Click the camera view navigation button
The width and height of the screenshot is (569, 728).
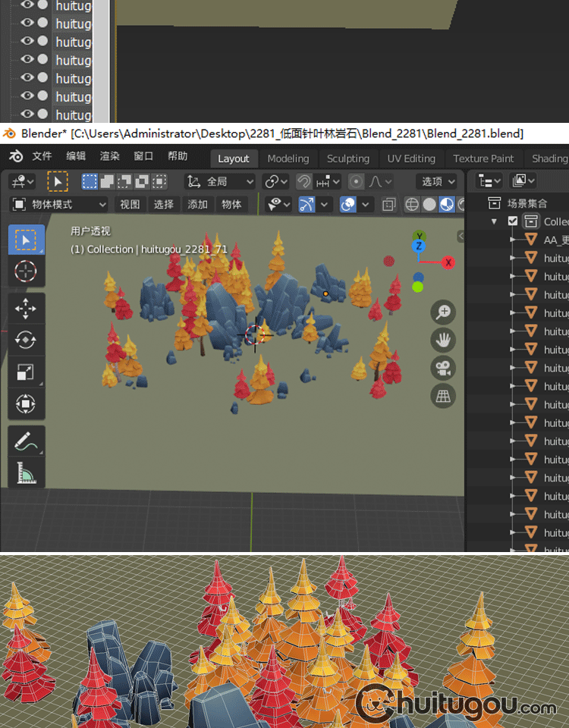coord(443,368)
